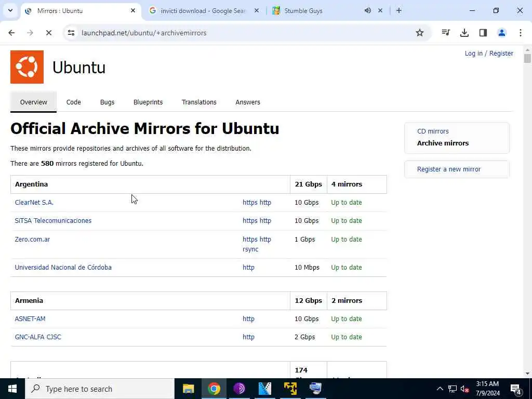Open the Translations tab
This screenshot has height=399, width=532.
tap(199, 102)
